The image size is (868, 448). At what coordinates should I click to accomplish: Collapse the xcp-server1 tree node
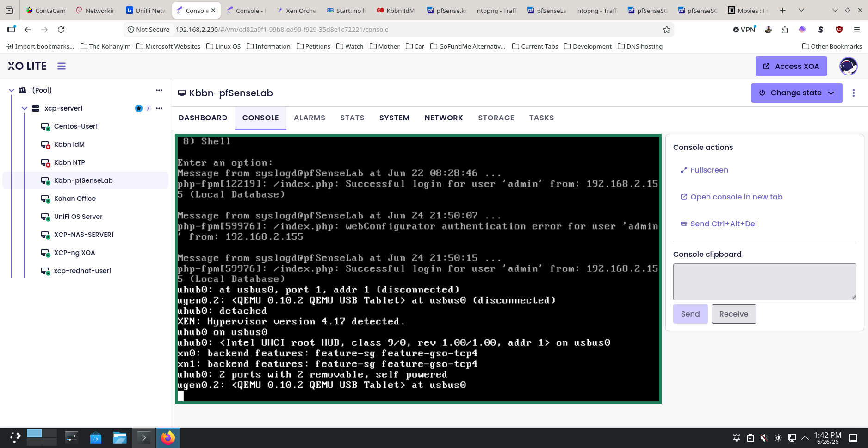[25, 108]
